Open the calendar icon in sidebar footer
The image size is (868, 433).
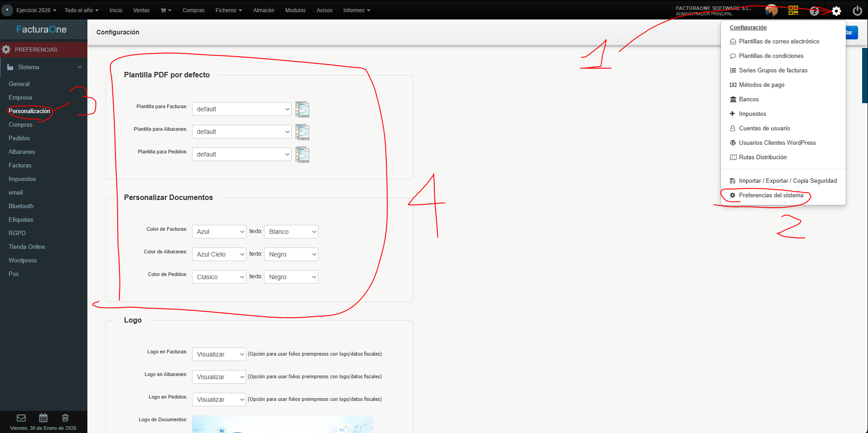[x=43, y=418]
